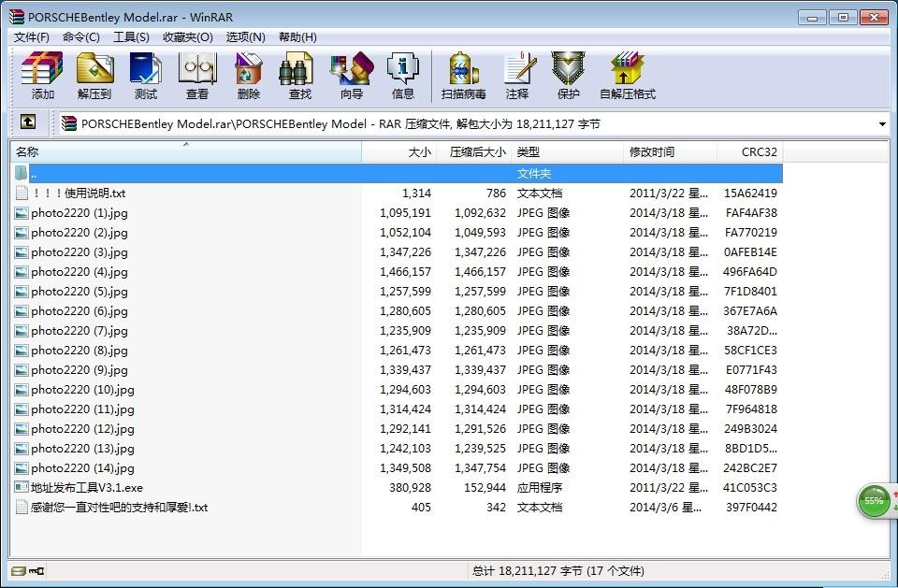The height and width of the screenshot is (588, 898).
Task: Click the WinRAR title bar books icon
Action: 17,17
